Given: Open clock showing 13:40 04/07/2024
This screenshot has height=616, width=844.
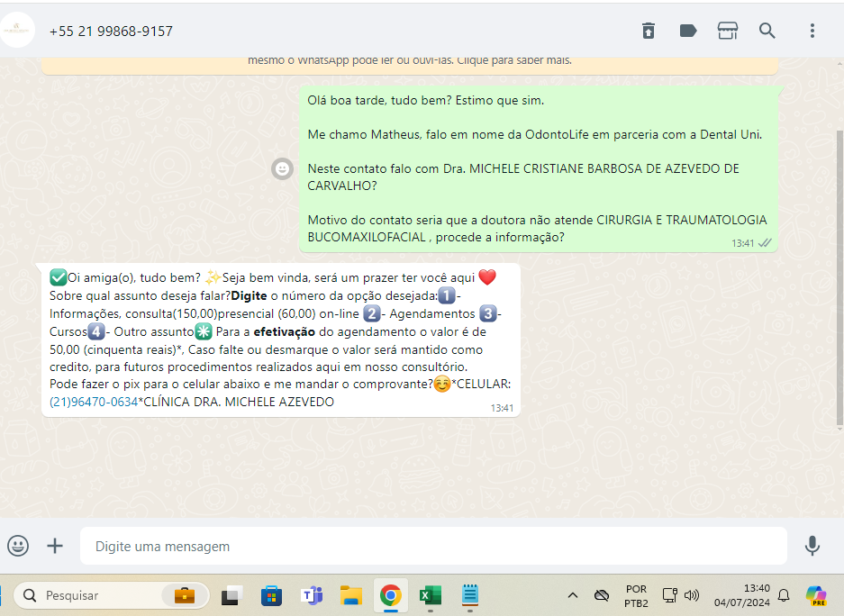Looking at the screenshot, I should 741,595.
